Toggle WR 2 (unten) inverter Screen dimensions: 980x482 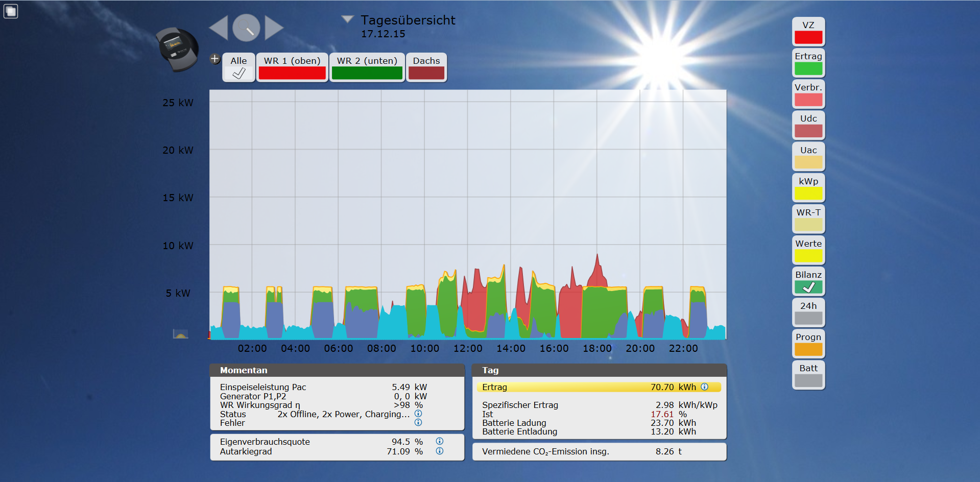367,67
